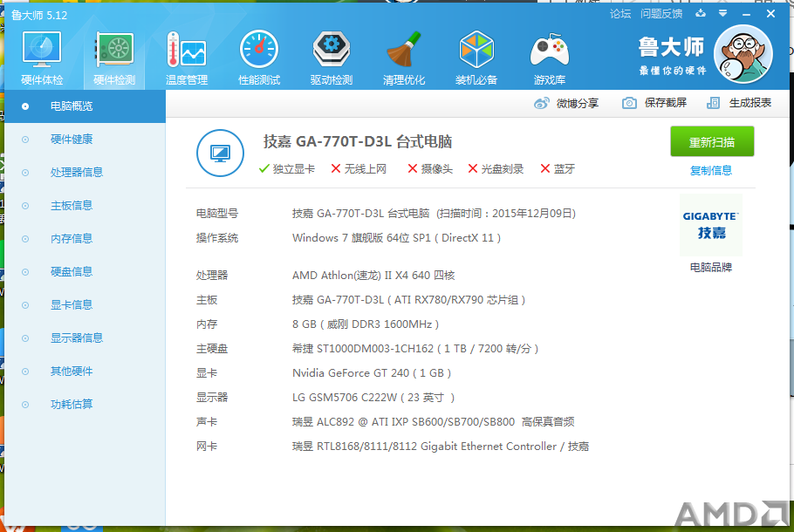Click the 8 GB 威刚 DDR3 1600MHz value

tap(366, 324)
